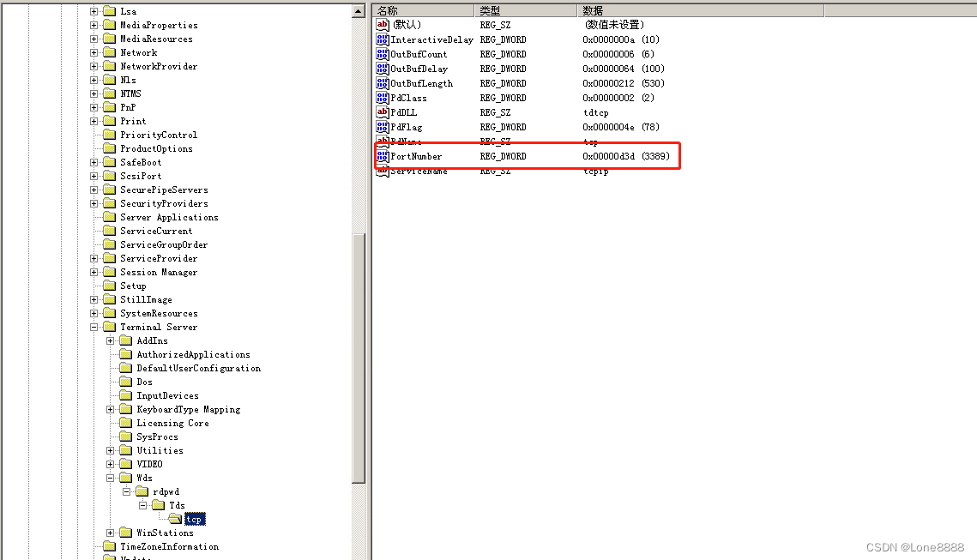977x560 pixels.
Task: Click the DWORD icon beside InteractiveDelay
Action: click(x=383, y=39)
